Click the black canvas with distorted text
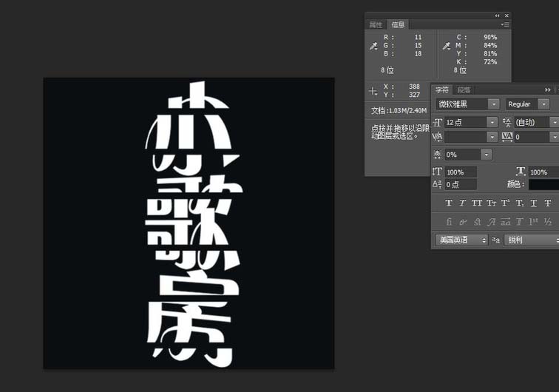Image resolution: width=559 pixels, height=392 pixels. (189, 223)
